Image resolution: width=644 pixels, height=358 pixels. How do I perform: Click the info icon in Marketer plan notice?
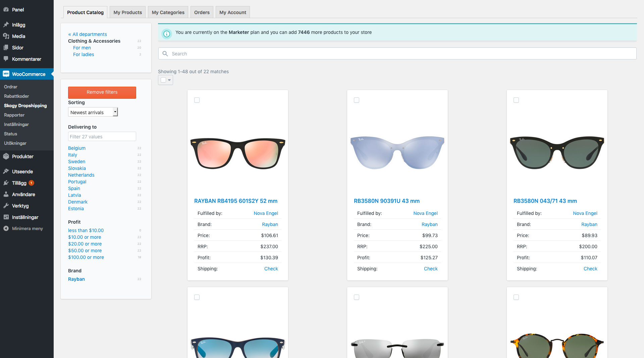167,34
